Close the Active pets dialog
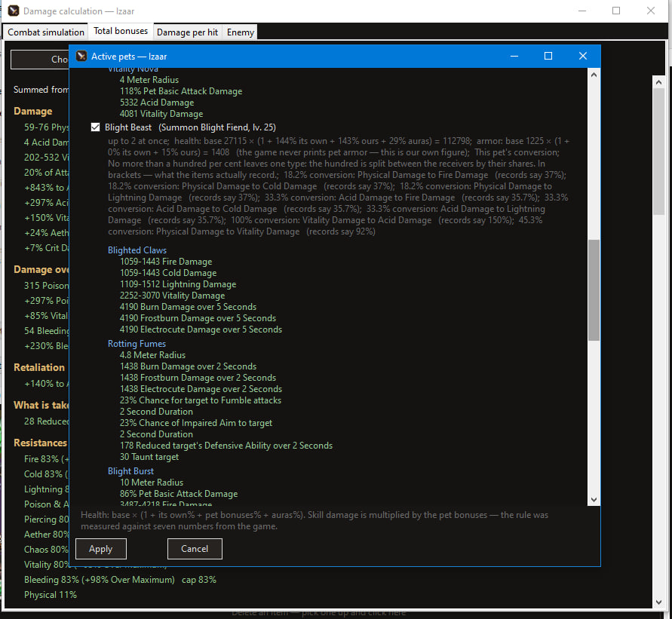The width and height of the screenshot is (672, 619). (583, 56)
